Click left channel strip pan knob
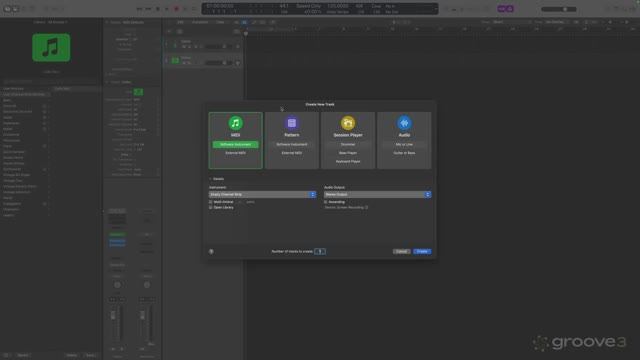 (x=117, y=285)
